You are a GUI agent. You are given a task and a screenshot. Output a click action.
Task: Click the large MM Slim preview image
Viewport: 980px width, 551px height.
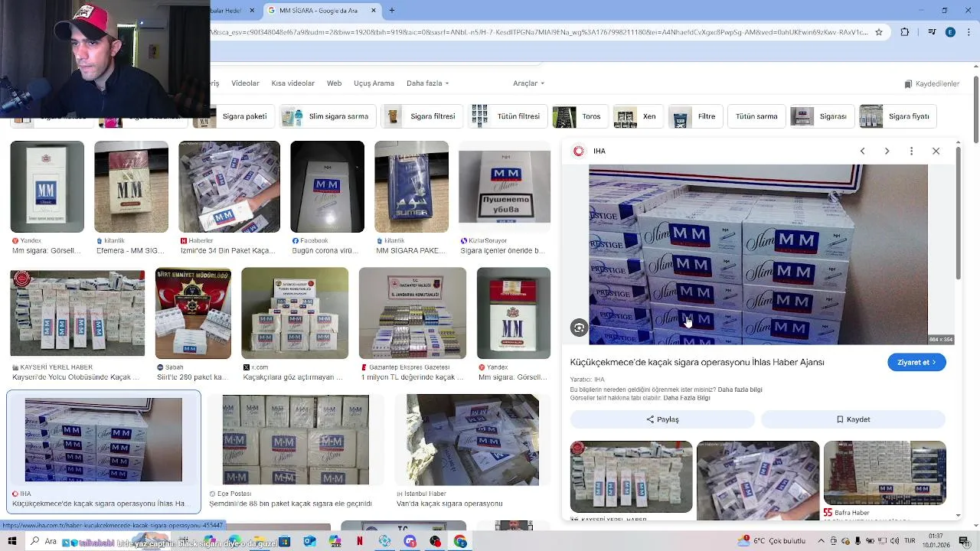coord(758,255)
